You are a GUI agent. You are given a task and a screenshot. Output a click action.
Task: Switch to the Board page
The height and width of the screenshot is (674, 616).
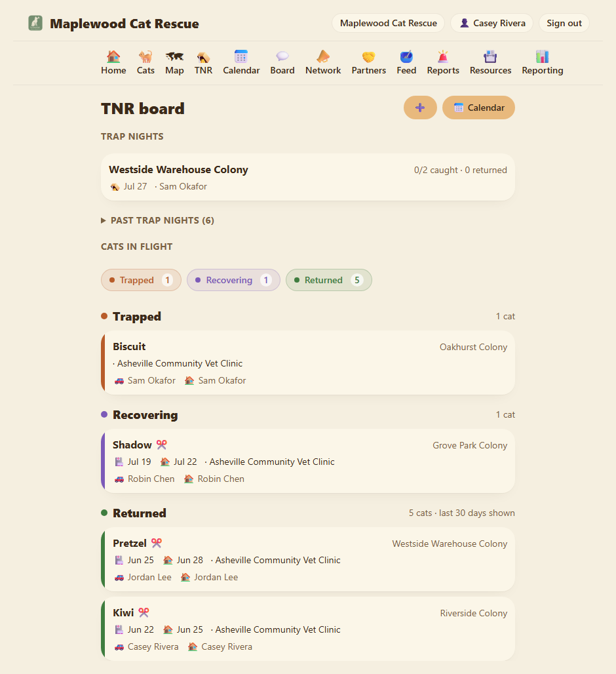click(282, 63)
